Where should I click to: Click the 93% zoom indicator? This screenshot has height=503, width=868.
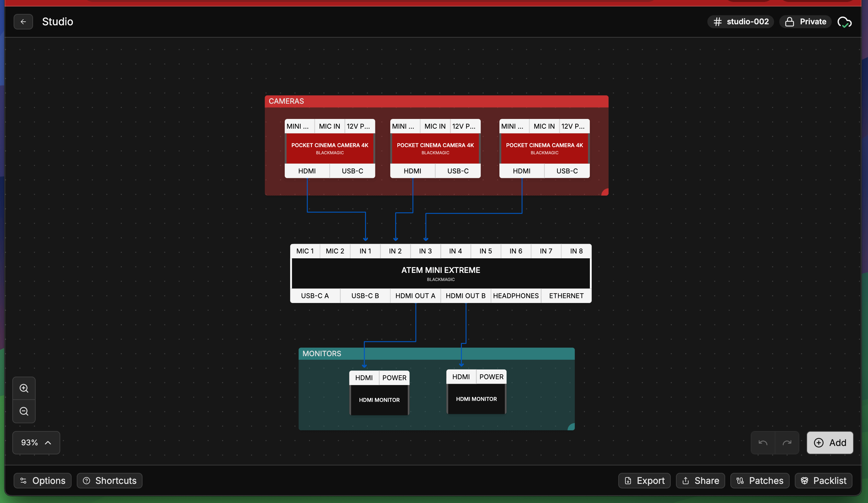click(29, 443)
